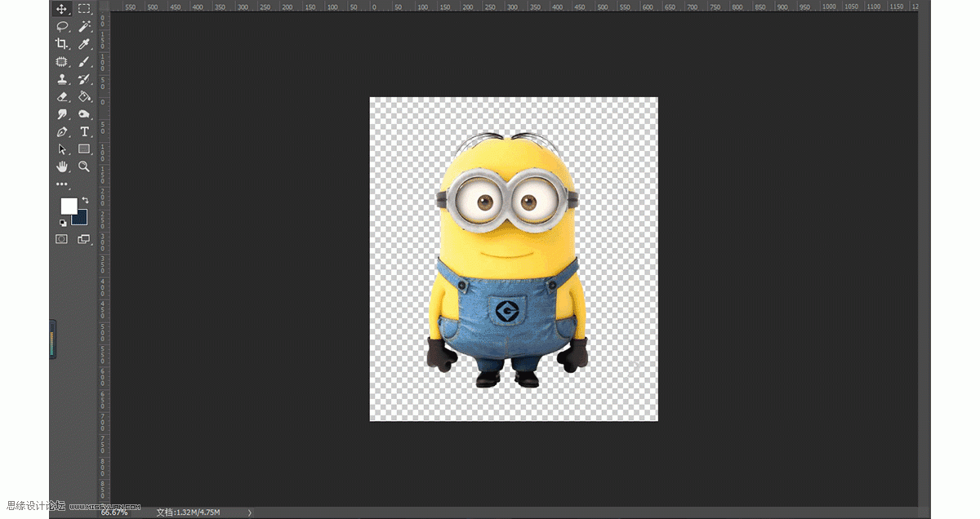The width and height of the screenshot is (980, 519).
Task: Toggle Quick Mask mode
Action: (x=61, y=239)
